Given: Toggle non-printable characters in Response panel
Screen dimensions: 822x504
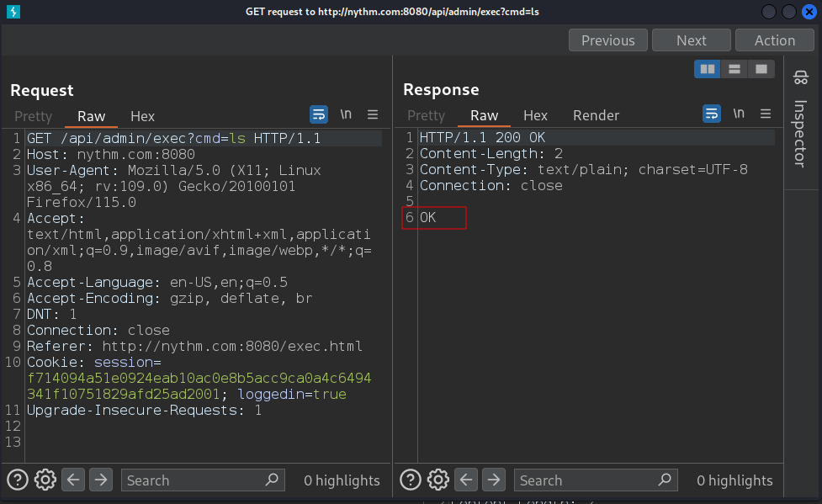Looking at the screenshot, I should coord(739,114).
